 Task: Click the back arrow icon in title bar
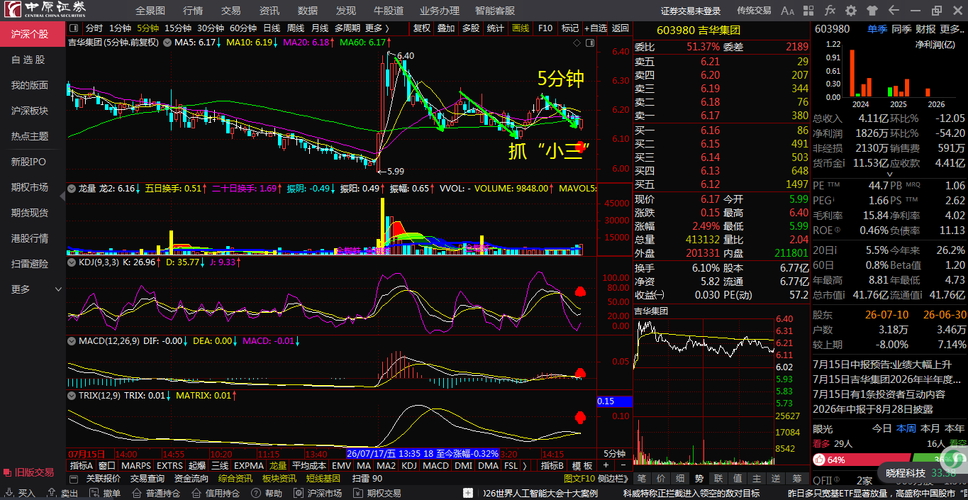click(x=893, y=10)
